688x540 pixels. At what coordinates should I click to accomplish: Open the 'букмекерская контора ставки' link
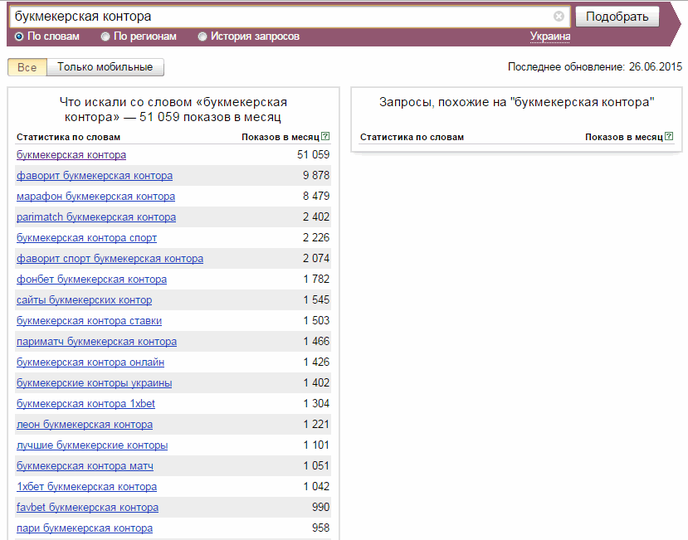pyautogui.click(x=89, y=321)
